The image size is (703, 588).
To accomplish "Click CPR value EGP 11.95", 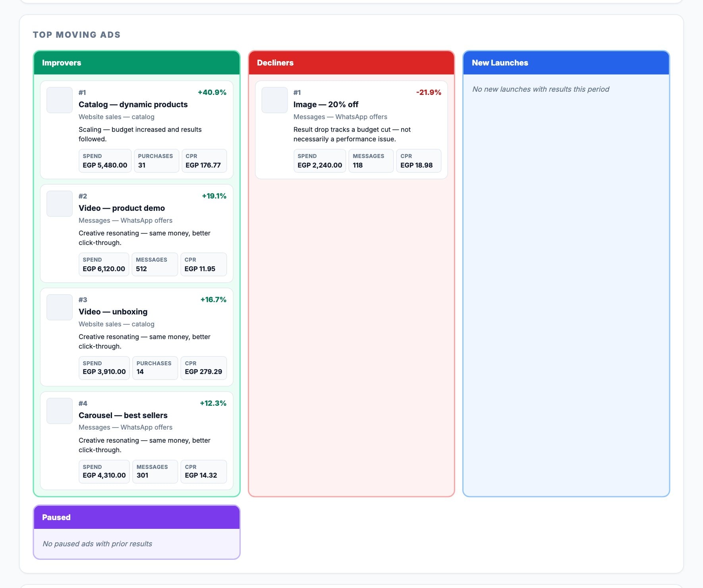I will [x=200, y=269].
